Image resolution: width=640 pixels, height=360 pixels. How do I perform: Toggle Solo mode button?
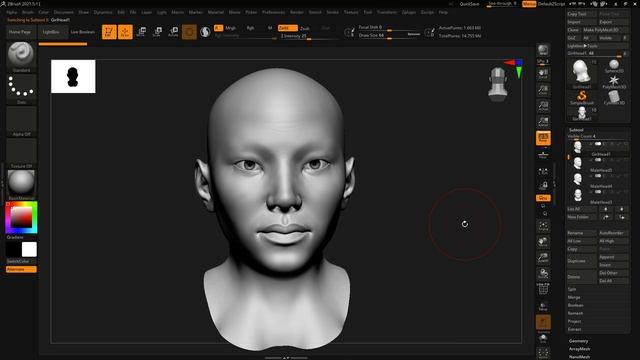pyautogui.click(x=543, y=338)
